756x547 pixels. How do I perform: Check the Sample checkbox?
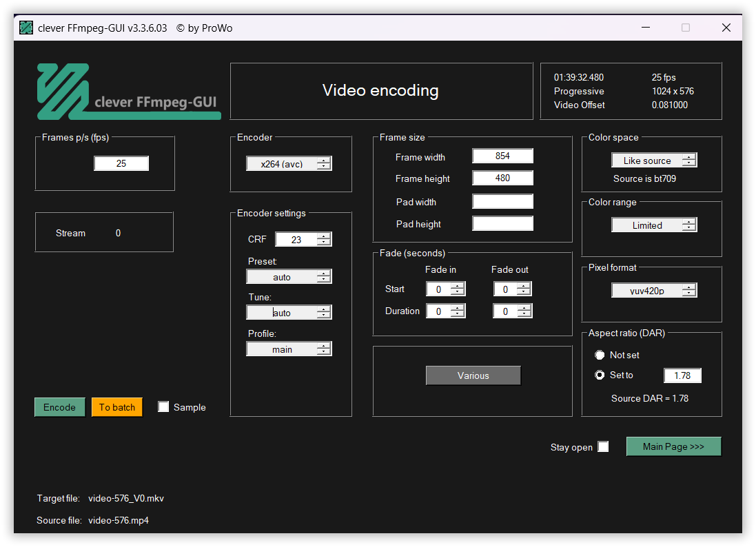163,406
